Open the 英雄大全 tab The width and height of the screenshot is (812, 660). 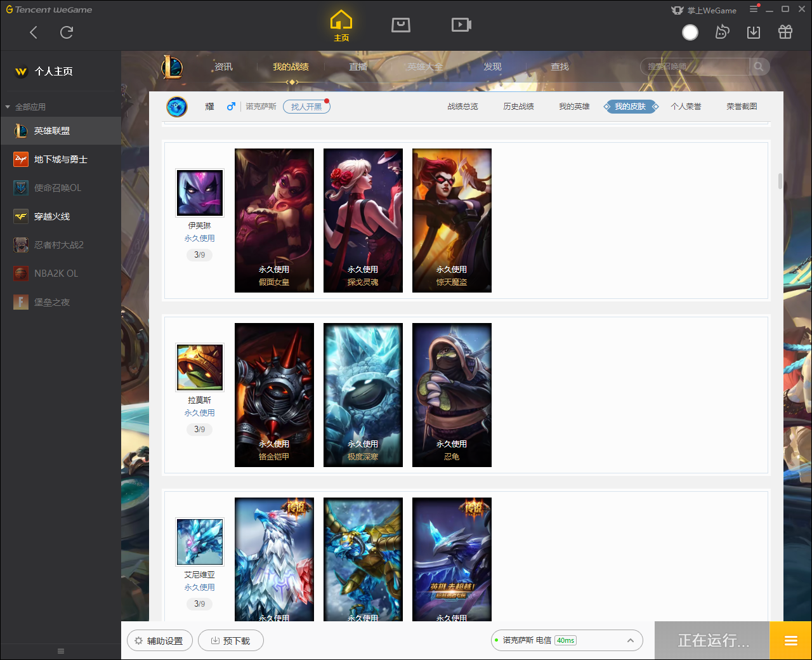(425, 67)
